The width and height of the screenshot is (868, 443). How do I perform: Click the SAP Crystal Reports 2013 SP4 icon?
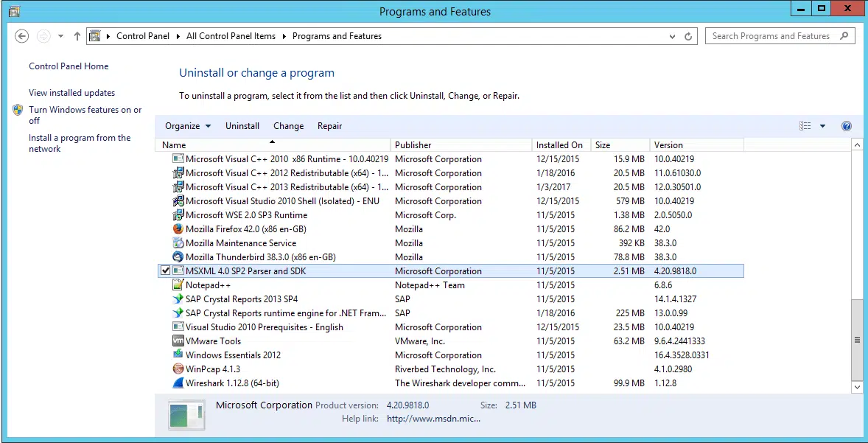click(178, 299)
